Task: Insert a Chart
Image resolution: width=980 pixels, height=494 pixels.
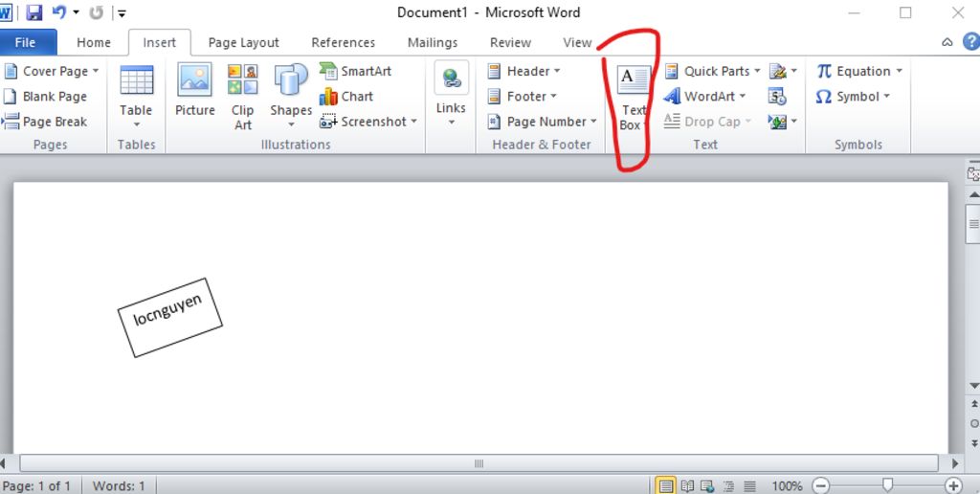Action: [346, 97]
